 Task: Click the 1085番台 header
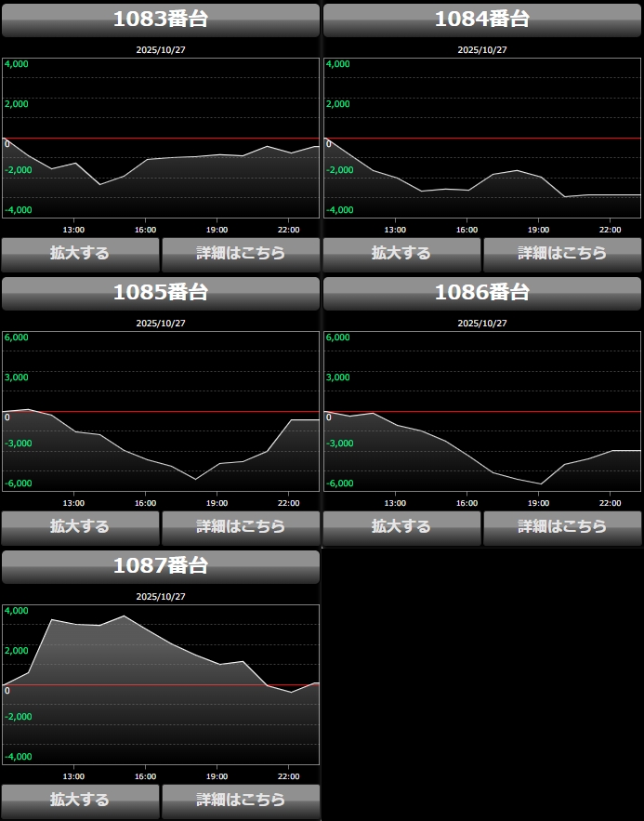[161, 293]
